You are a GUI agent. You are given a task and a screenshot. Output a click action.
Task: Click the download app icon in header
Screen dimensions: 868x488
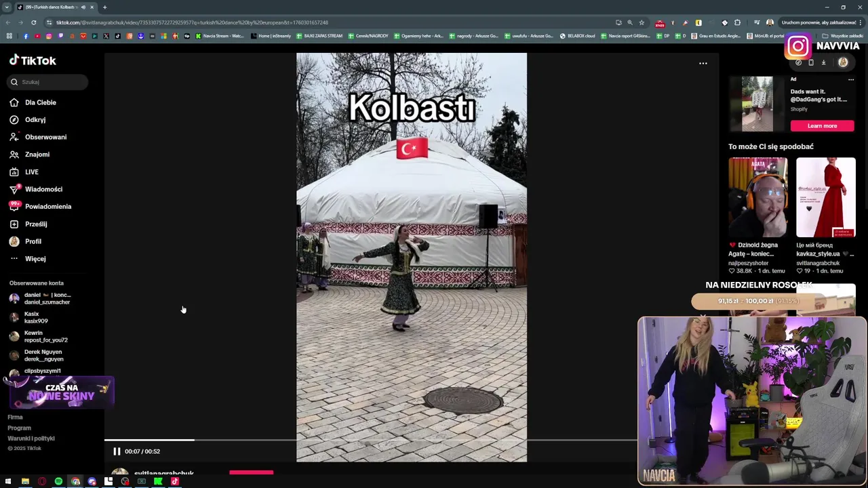tap(823, 62)
